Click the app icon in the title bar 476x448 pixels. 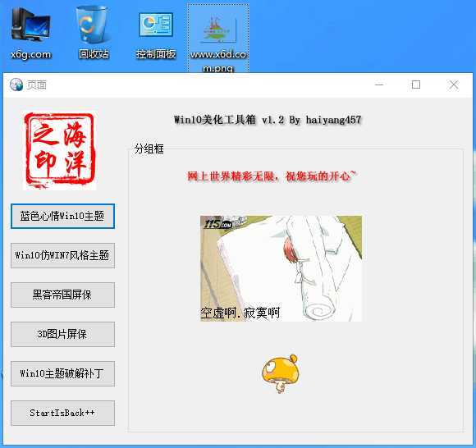pos(16,85)
